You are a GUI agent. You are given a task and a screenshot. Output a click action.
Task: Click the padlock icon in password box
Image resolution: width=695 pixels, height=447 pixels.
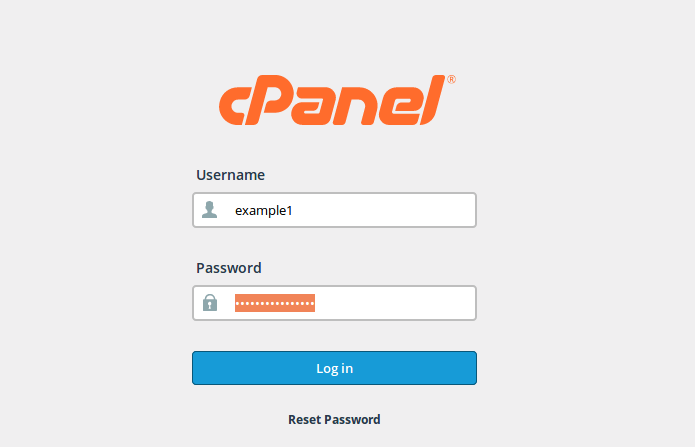pyautogui.click(x=210, y=302)
